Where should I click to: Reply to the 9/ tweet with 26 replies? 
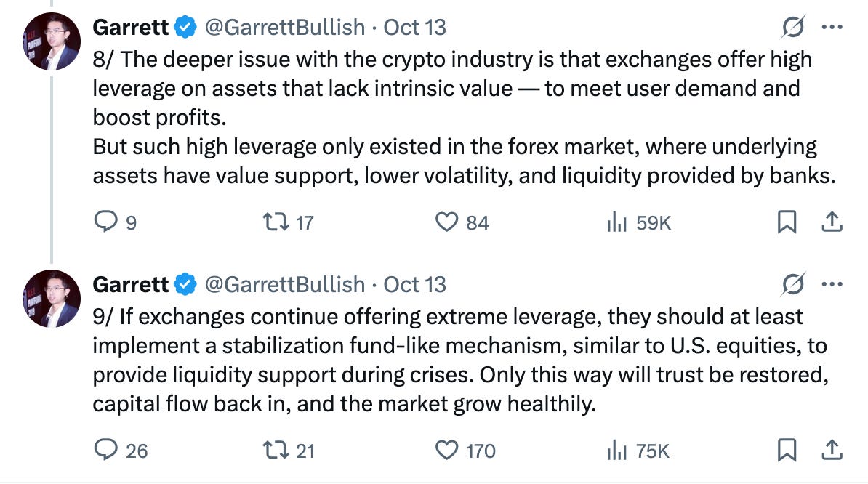(121, 451)
